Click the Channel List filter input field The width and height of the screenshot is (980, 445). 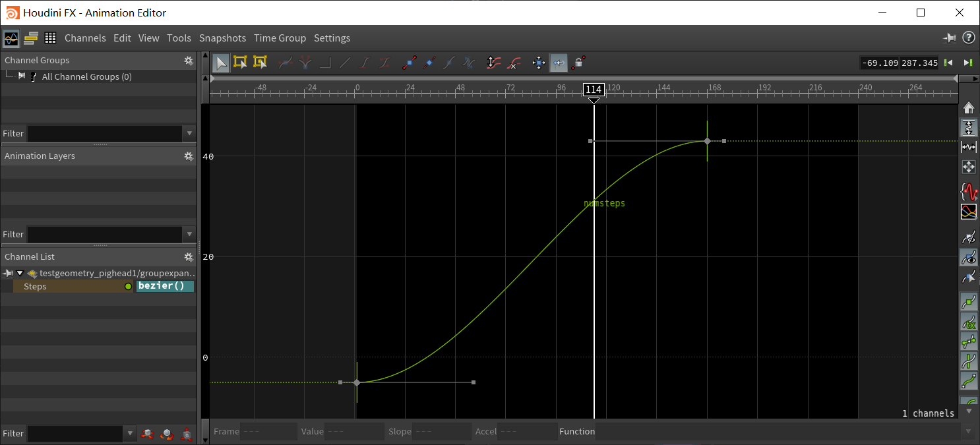click(75, 433)
